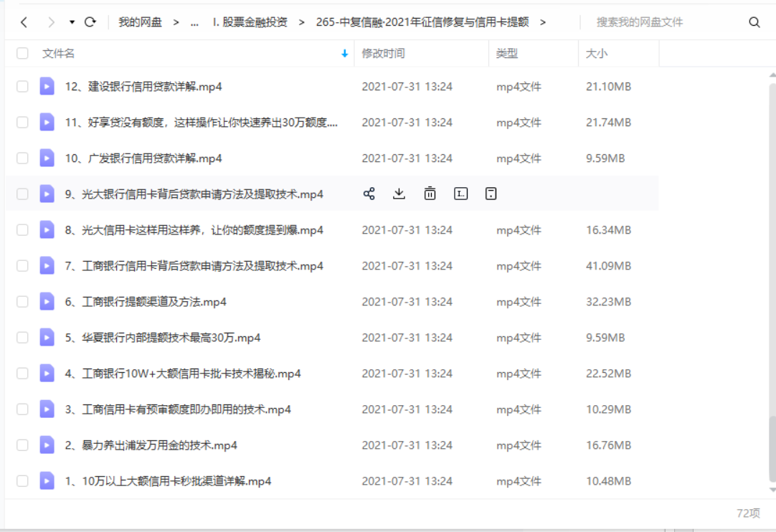Check the box for 1、10万以上大额信用卡 file
The width and height of the screenshot is (776, 532).
click(22, 481)
